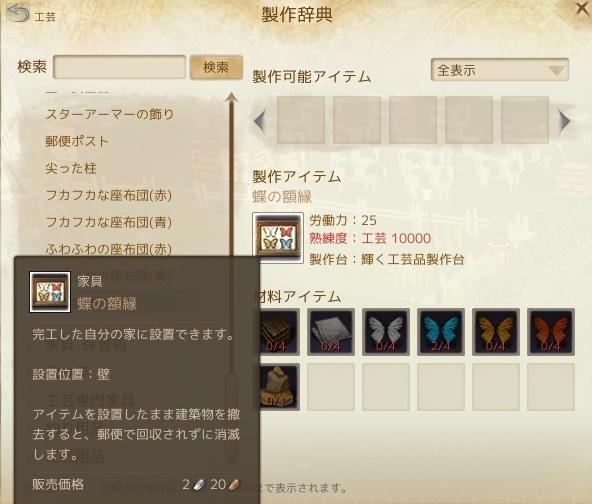Focus the 検索 search text field
This screenshot has width=592, height=504.
(120, 67)
